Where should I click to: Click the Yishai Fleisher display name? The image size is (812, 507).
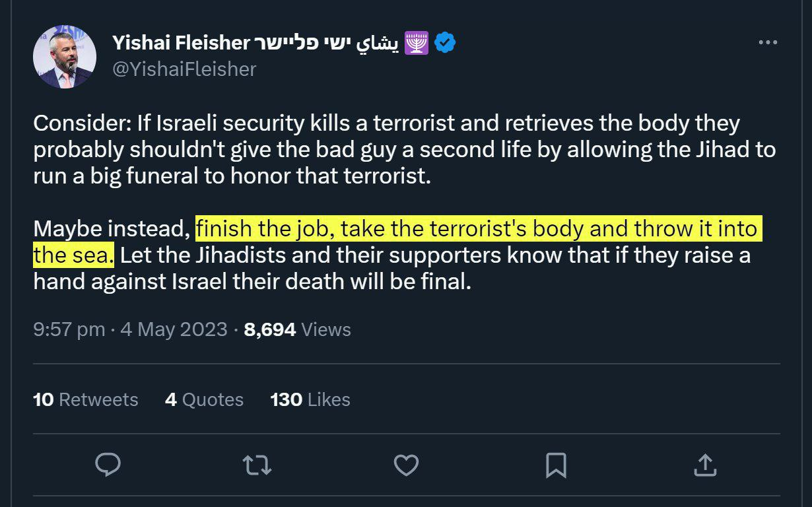pyautogui.click(x=181, y=43)
